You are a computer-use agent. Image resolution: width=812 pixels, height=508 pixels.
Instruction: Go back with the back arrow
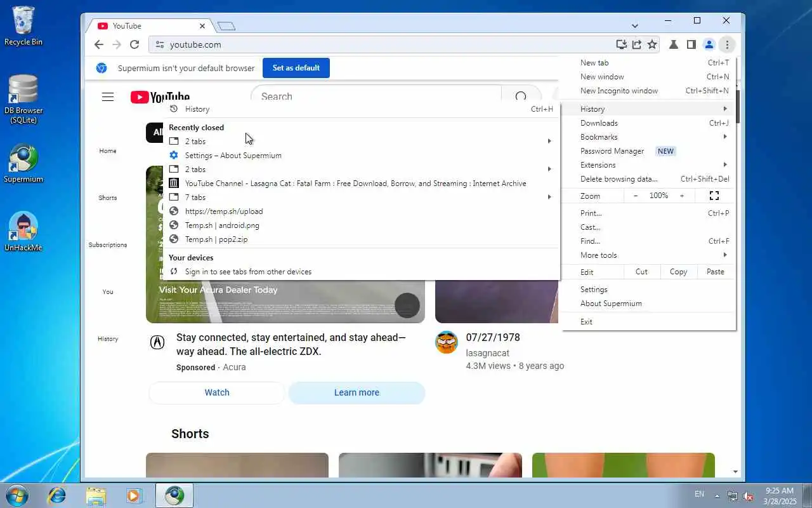[98, 44]
